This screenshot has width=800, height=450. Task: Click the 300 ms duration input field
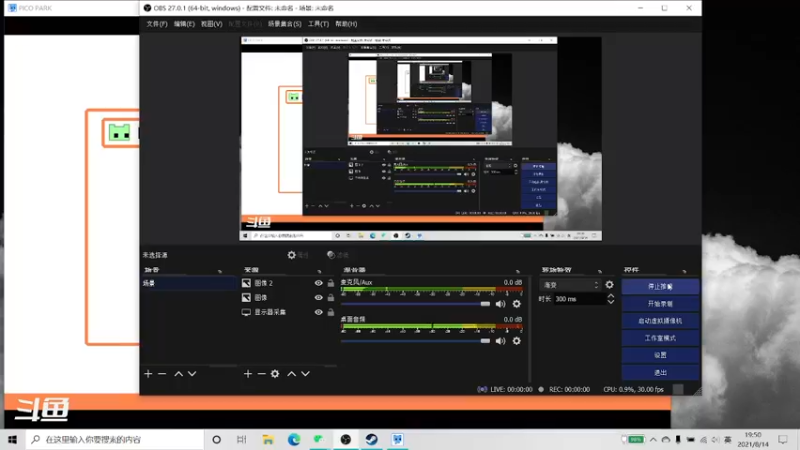tap(579, 299)
